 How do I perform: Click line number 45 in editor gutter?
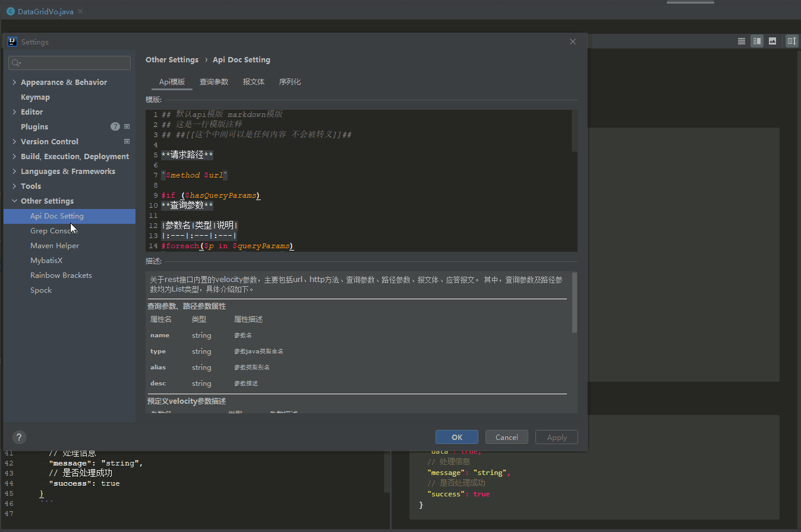[x=9, y=493]
